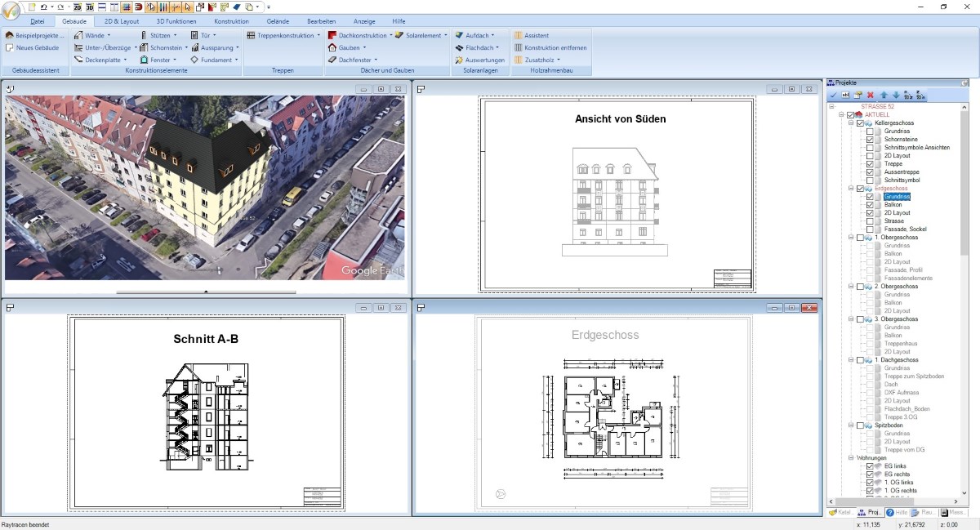Toggle the grid icon in top toolbar
Screen dimensions: 980x530
click(x=126, y=7)
